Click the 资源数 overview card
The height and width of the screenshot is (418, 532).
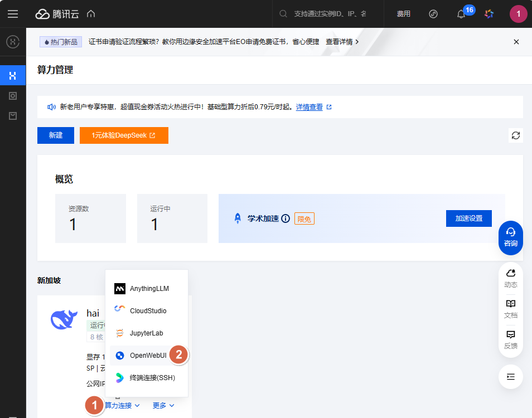[90, 218]
